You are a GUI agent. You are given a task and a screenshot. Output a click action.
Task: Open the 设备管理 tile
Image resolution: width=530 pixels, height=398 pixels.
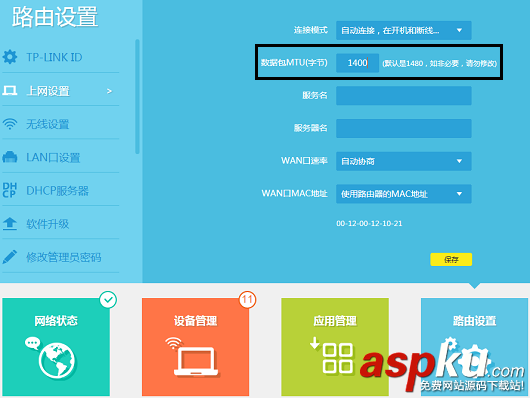(195, 347)
